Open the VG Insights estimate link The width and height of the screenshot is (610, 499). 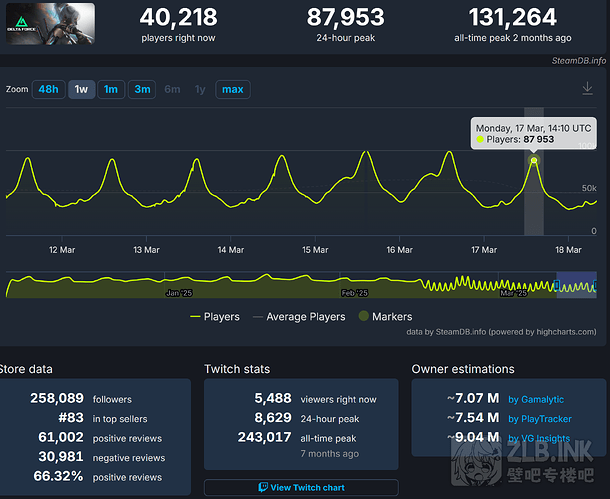(540, 438)
